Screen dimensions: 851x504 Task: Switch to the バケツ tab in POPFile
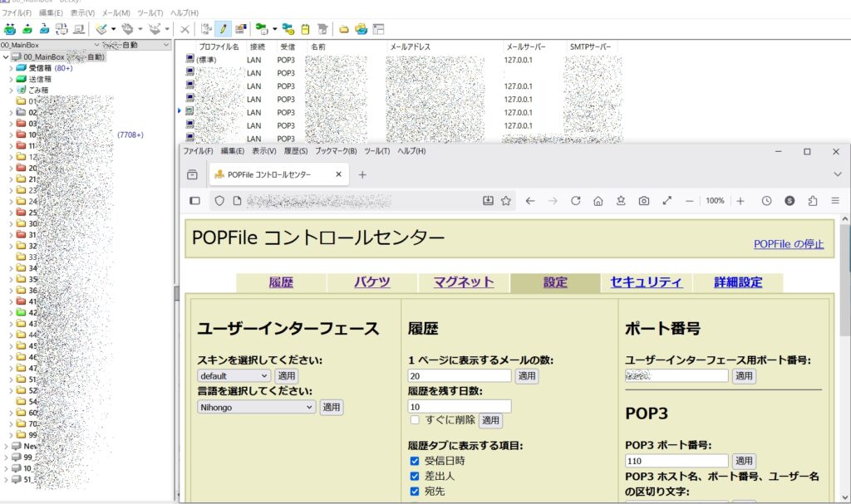[371, 282]
